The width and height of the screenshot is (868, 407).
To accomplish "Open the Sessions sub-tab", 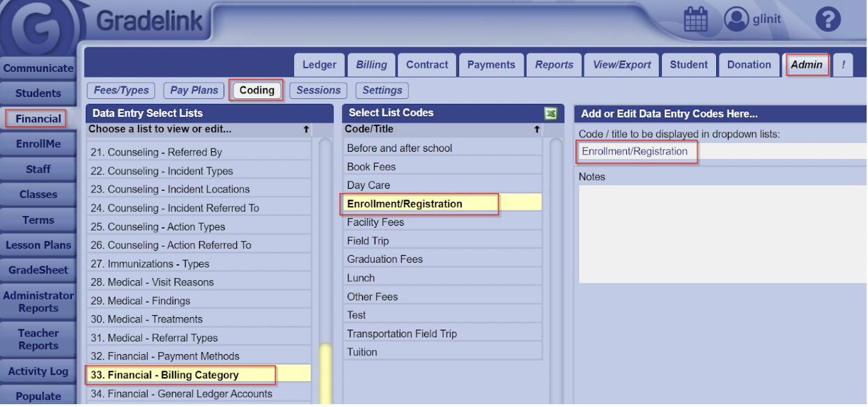I will tap(318, 90).
